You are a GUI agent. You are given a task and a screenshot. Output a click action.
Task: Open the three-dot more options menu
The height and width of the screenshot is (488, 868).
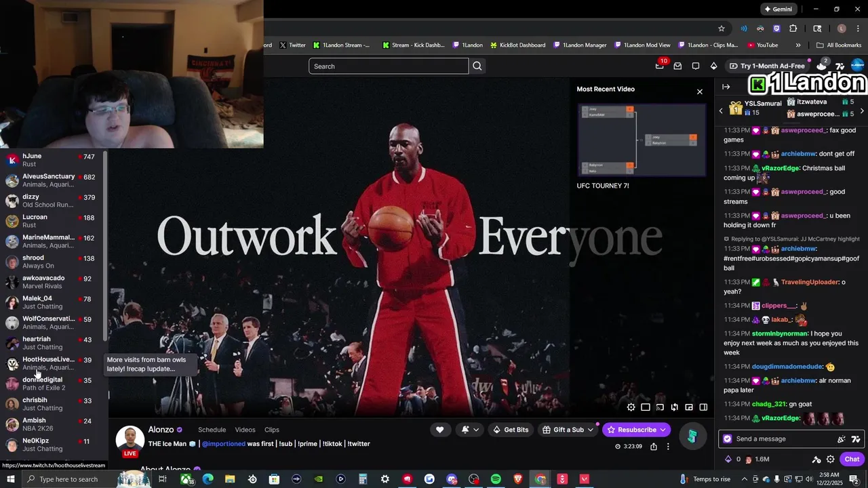(x=668, y=447)
